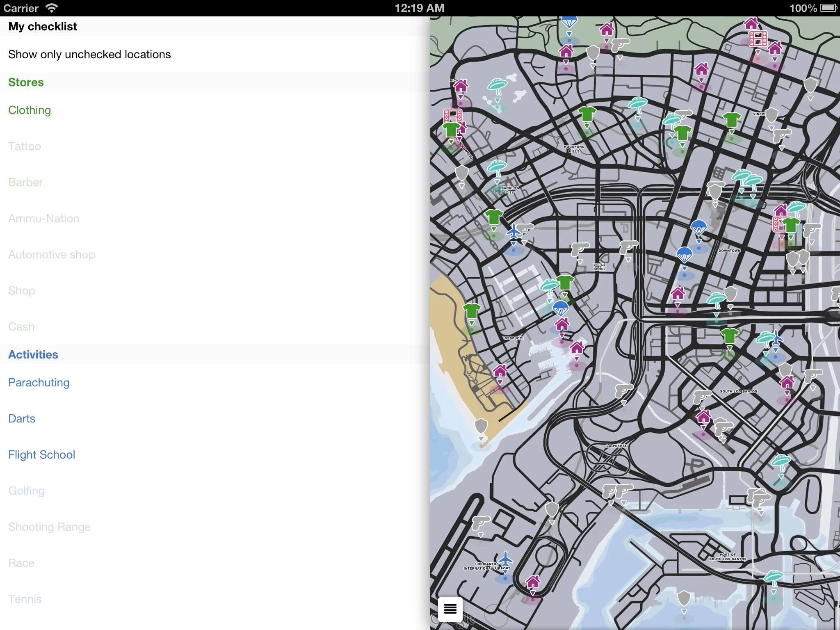840x630 pixels.
Task: Tap the South Los Santos map label
Action: point(738,391)
